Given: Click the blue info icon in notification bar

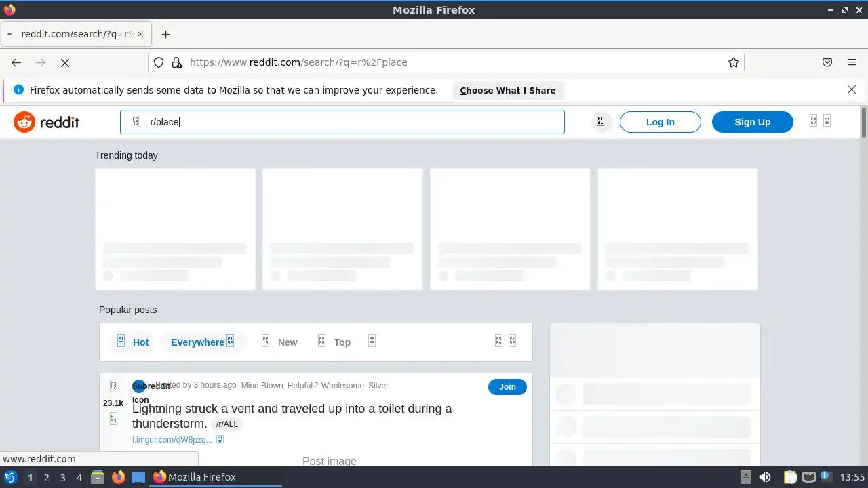Looking at the screenshot, I should [18, 89].
